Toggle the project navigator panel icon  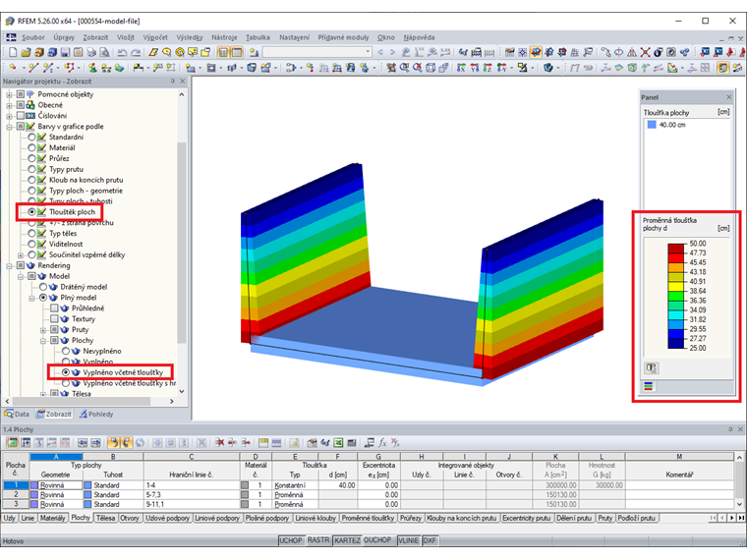tap(223, 52)
